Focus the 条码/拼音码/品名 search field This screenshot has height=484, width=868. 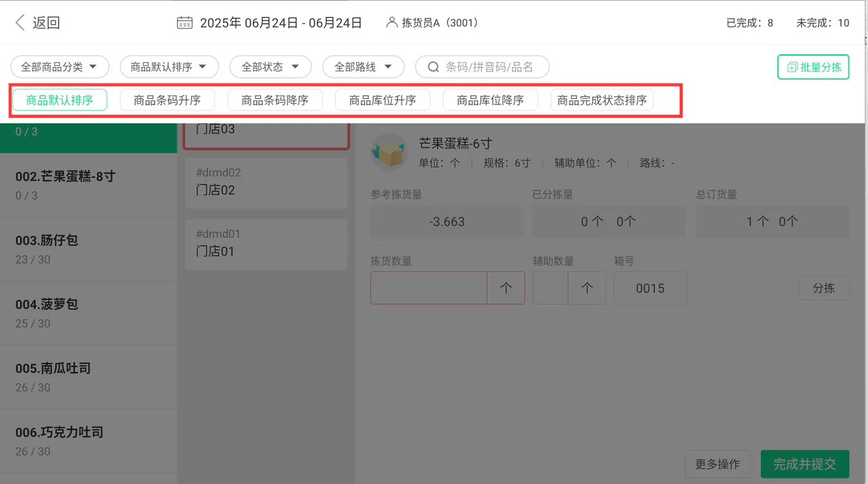482,67
